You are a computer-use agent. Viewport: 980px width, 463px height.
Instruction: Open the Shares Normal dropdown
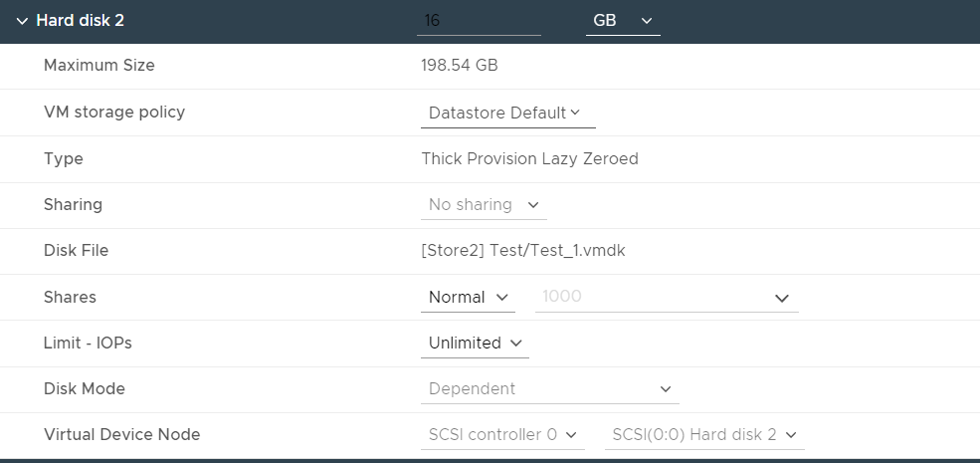(468, 298)
